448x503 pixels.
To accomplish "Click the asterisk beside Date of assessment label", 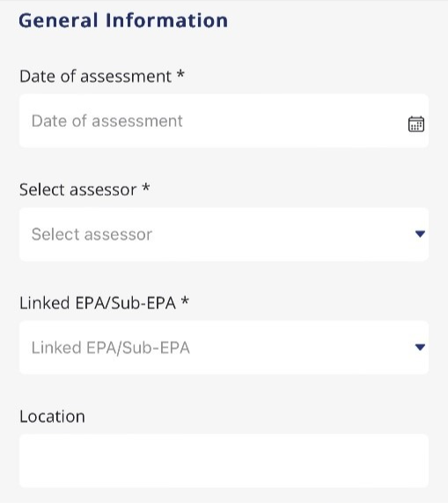I will click(180, 74).
